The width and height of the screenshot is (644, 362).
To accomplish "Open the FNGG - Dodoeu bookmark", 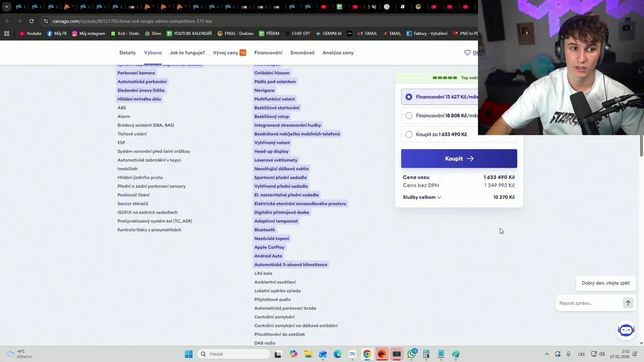I will point(235,34).
